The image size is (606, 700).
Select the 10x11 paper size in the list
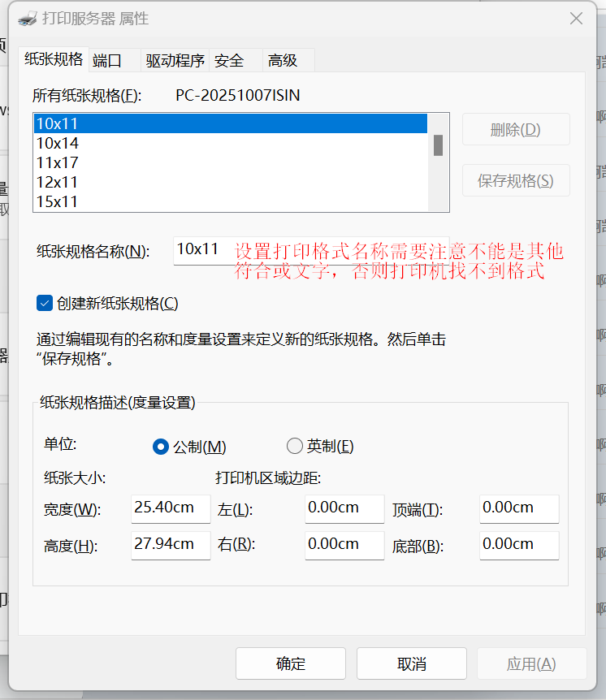click(231, 123)
